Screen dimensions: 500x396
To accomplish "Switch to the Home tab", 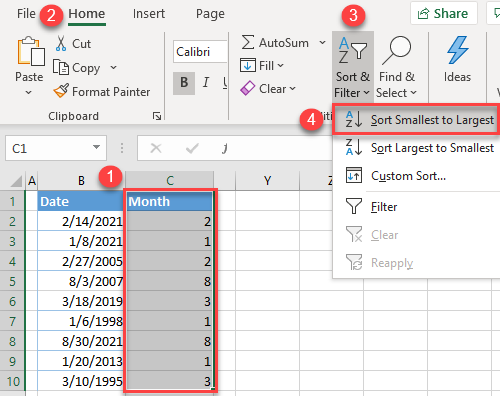I will [87, 14].
